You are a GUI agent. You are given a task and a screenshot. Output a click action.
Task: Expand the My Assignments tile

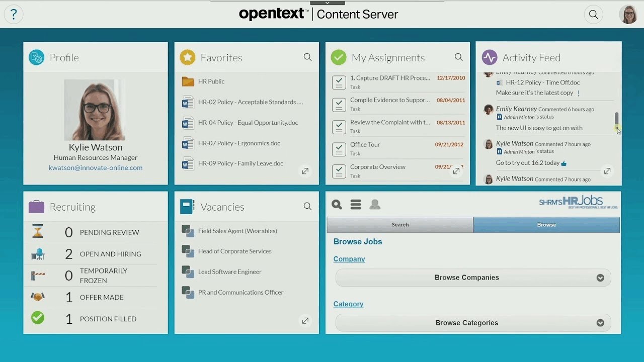click(x=456, y=171)
